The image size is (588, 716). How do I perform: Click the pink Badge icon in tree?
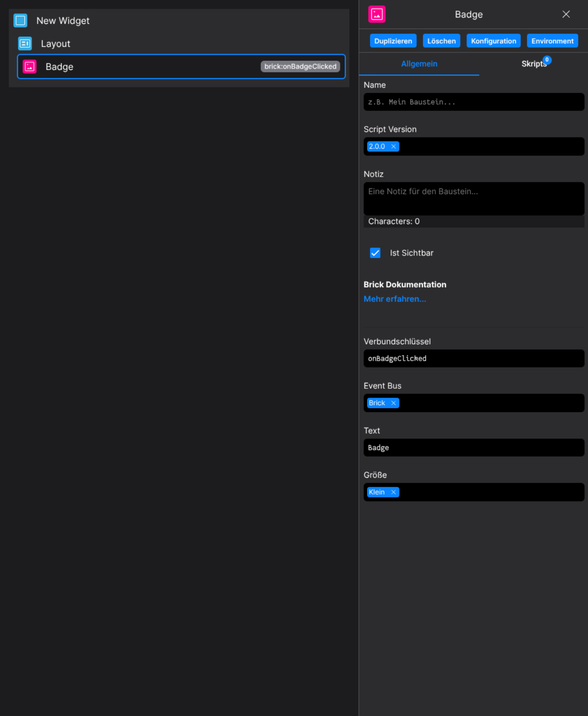point(30,67)
